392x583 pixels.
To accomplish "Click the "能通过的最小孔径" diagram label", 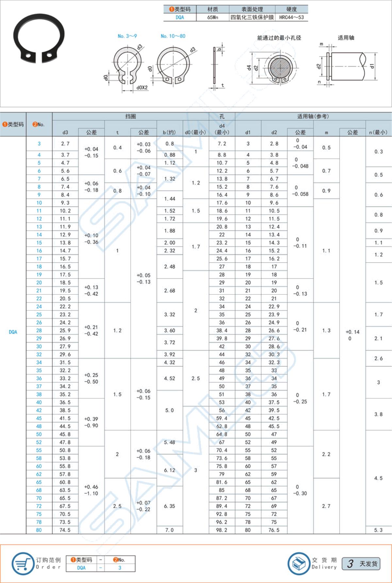I will click(279, 38).
